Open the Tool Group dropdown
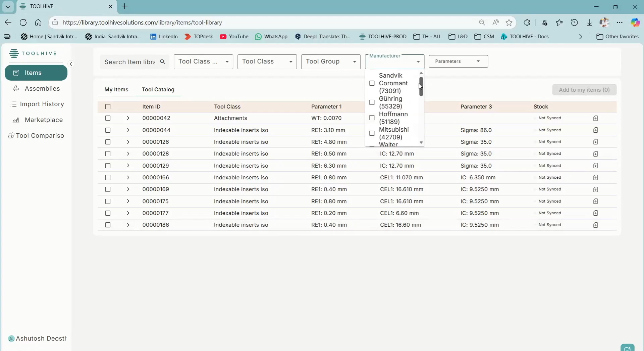 click(x=330, y=62)
